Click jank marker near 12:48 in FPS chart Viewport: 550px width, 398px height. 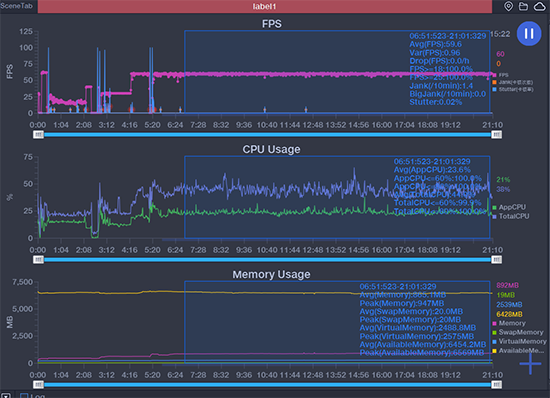(x=306, y=109)
